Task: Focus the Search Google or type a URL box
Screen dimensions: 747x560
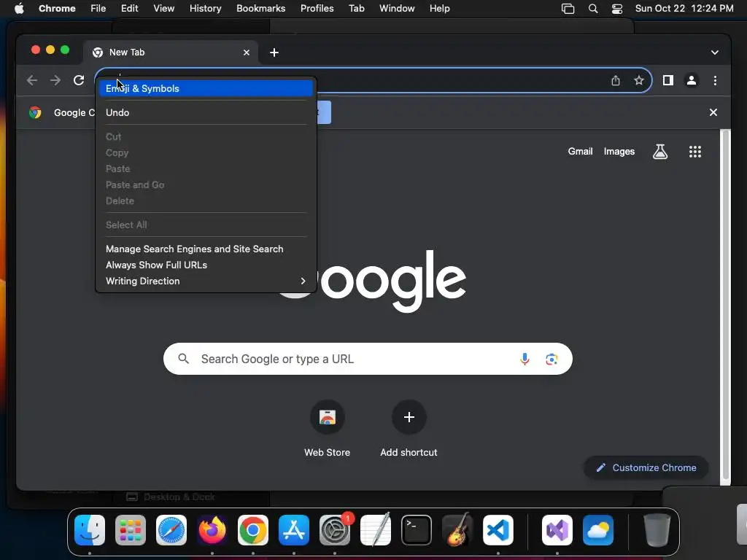Action: (x=368, y=359)
